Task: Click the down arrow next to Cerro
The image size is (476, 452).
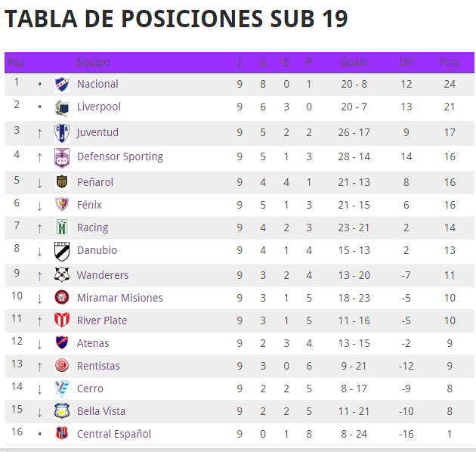Action: [39, 389]
